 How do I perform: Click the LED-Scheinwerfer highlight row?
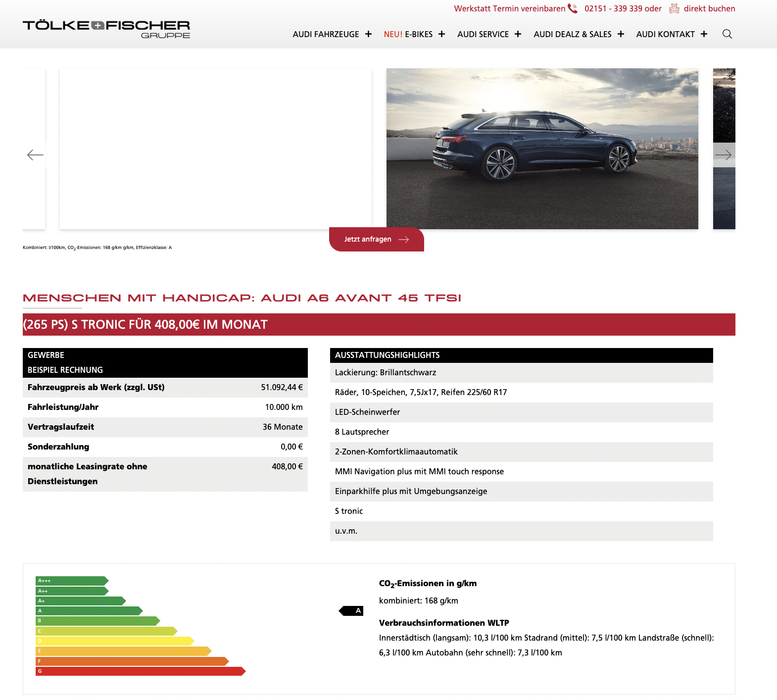coord(522,412)
